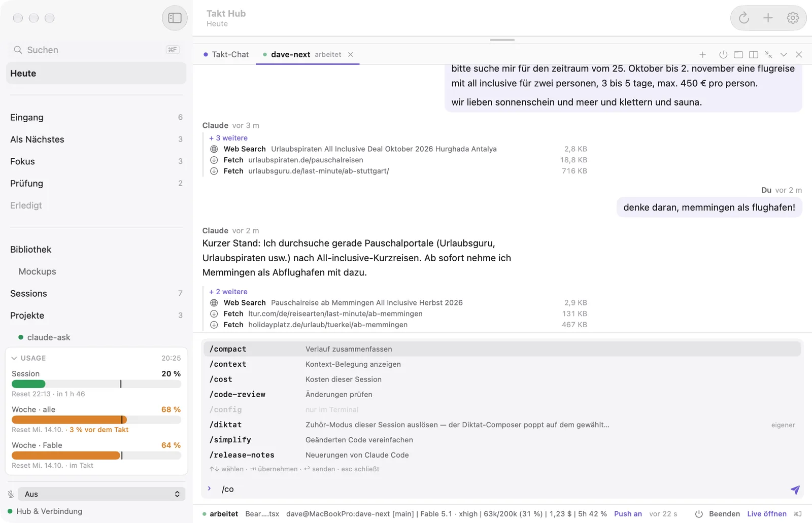Viewport: 812px width, 523px height.
Task: Click the Suchen search field
Action: (96, 50)
